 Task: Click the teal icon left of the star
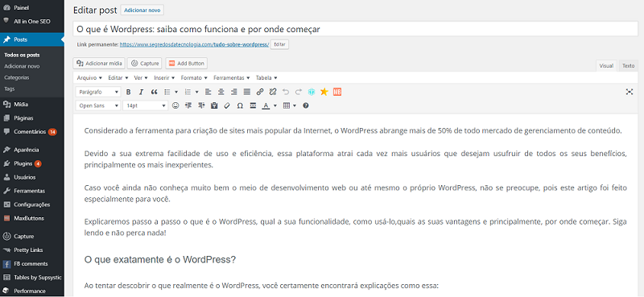(312, 92)
